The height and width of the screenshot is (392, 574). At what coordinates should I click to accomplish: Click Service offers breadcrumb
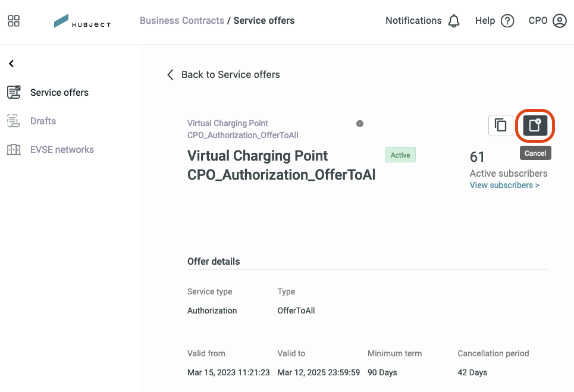(264, 20)
